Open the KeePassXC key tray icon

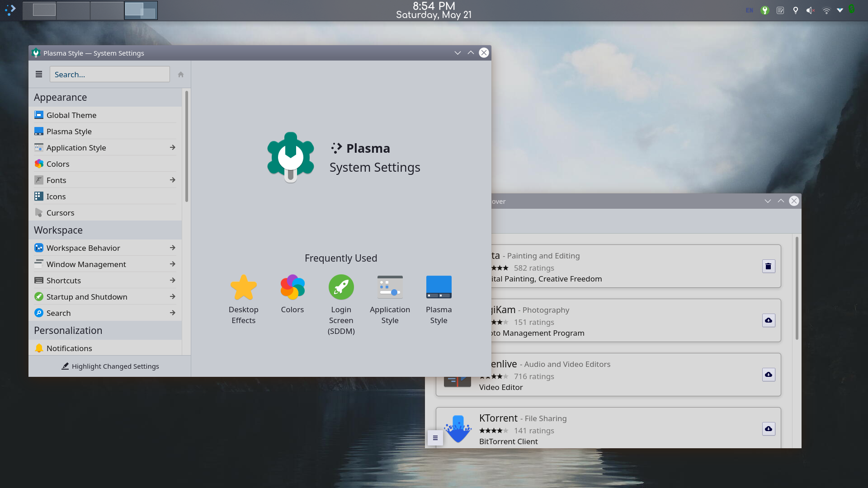tap(765, 10)
